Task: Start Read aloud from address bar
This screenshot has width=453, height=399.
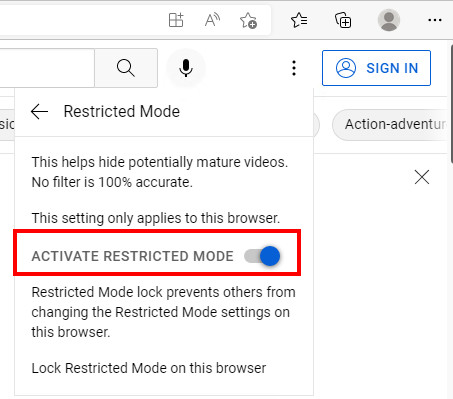Action: point(212,20)
